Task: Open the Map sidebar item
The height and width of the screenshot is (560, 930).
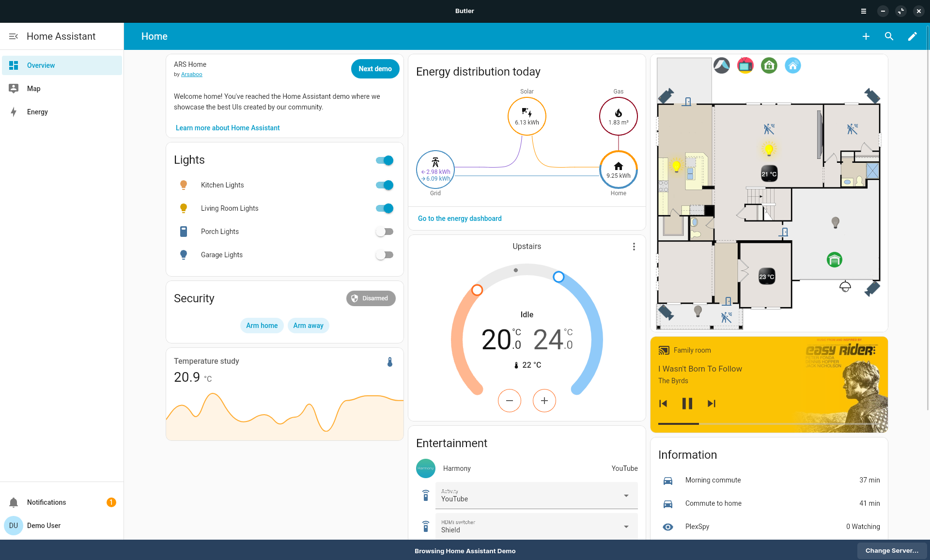Action: click(34, 89)
